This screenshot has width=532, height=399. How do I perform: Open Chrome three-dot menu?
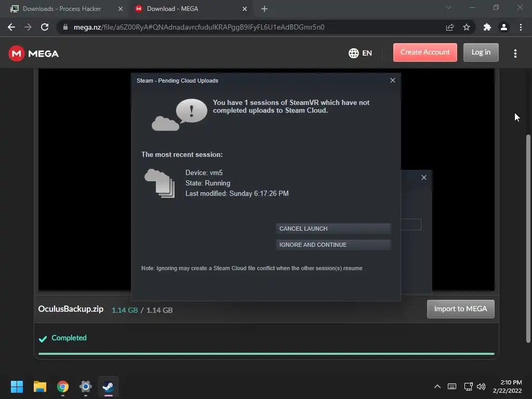pos(521,27)
